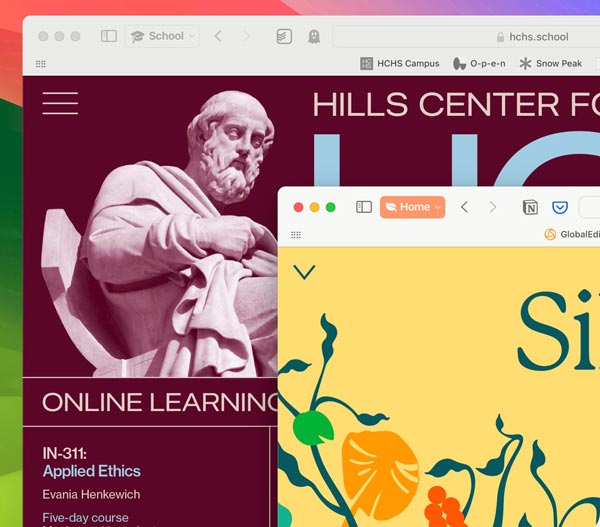Image resolution: width=600 pixels, height=527 pixels.
Task: Open the Notion extension icon
Action: 530,207
